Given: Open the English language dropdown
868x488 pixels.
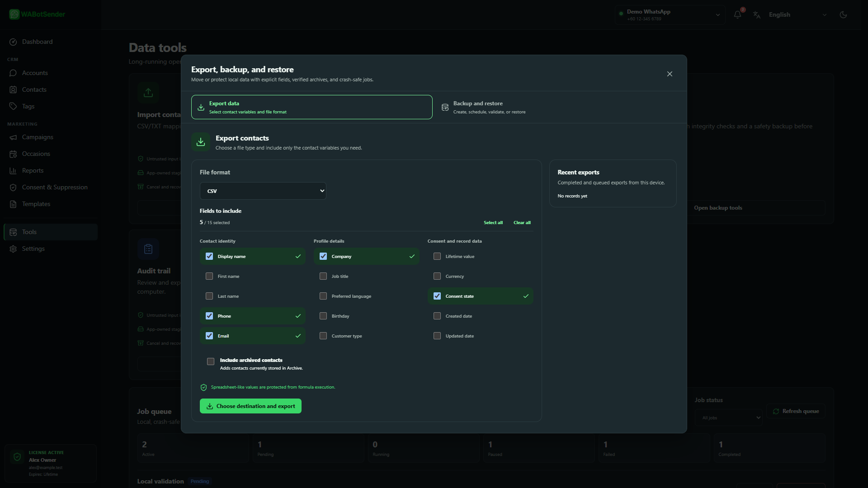Looking at the screenshot, I should coord(798,14).
